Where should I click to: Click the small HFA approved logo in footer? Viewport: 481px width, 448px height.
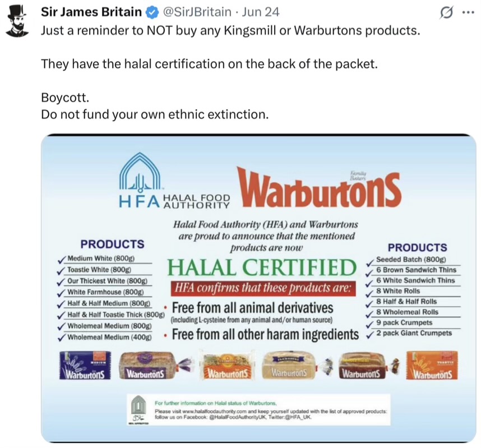click(138, 410)
